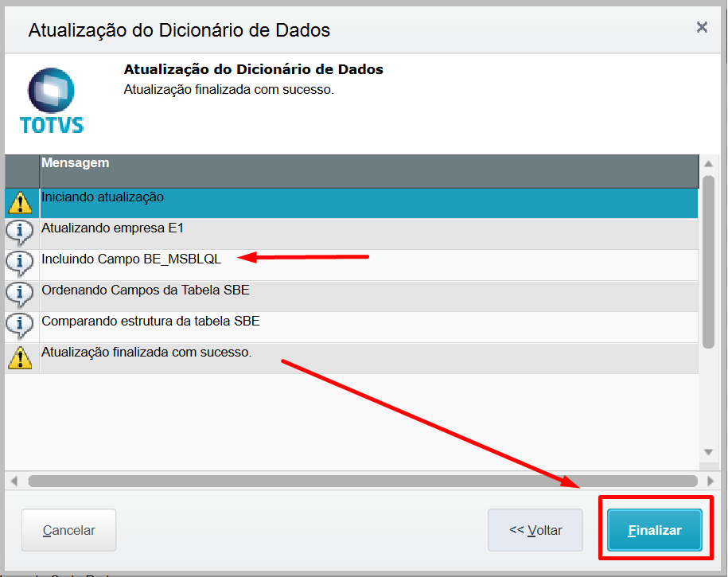
Task: Select the Iniciando atualização message text
Action: coord(103,197)
